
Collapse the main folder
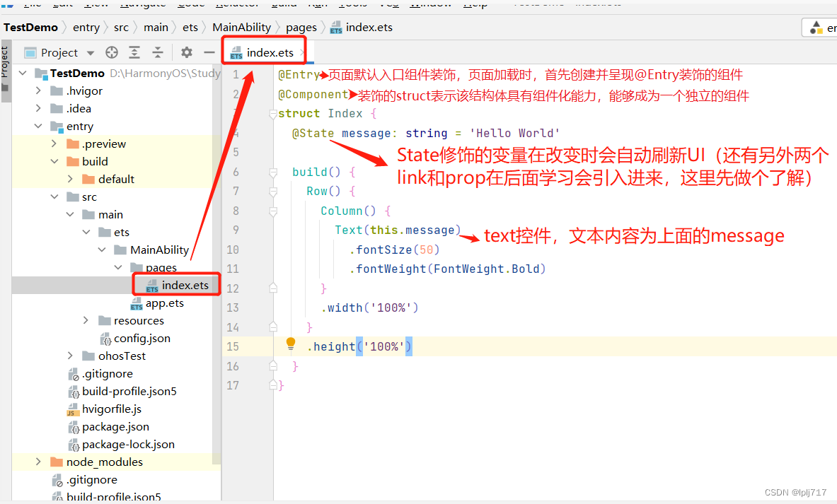[x=70, y=214]
